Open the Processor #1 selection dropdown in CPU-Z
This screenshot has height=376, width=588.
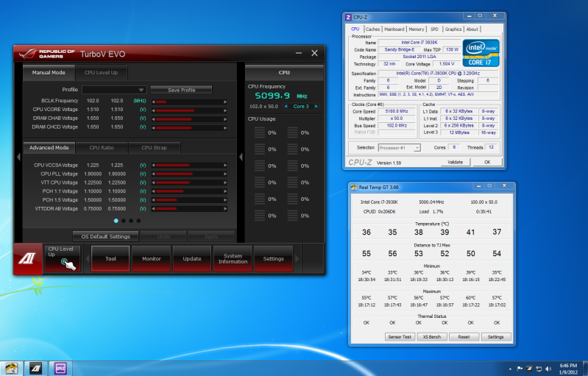(x=400, y=148)
